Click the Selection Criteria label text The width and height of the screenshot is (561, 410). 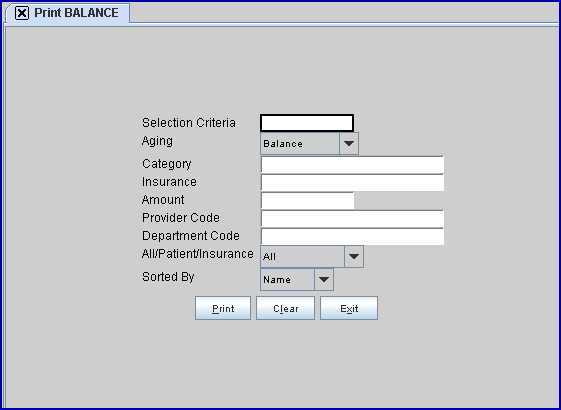(x=189, y=123)
